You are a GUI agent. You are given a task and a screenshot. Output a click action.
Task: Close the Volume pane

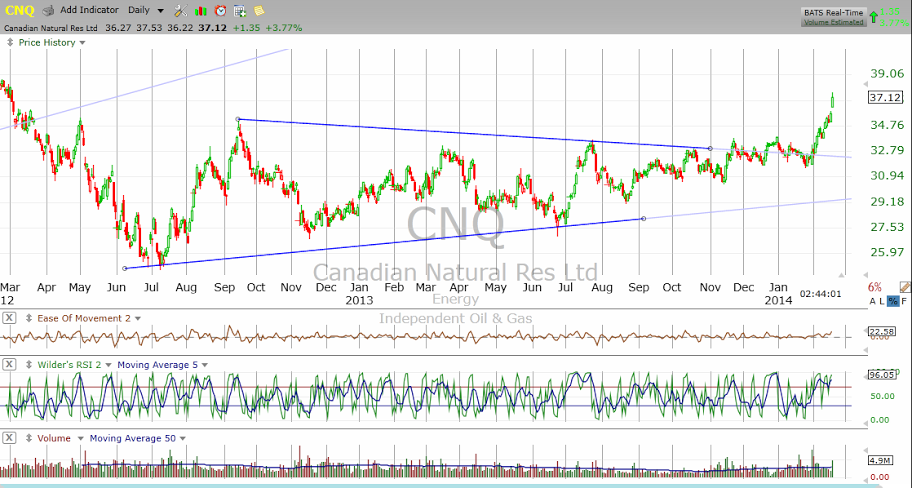point(9,438)
